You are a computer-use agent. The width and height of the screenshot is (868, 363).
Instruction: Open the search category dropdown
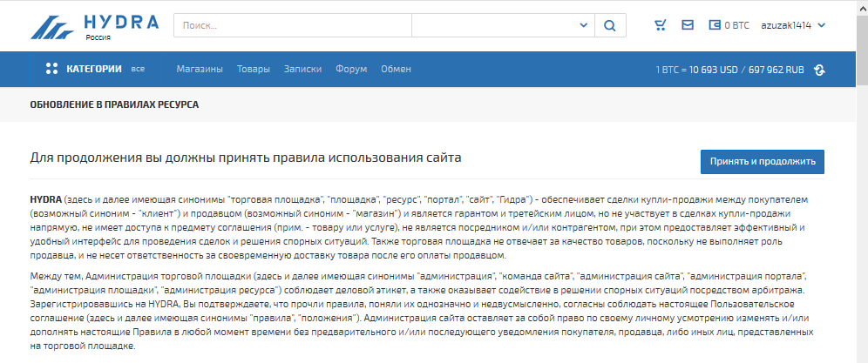click(503, 25)
